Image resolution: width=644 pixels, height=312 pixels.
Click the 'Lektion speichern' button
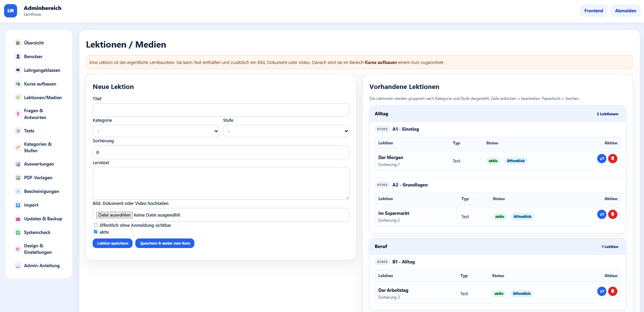tap(112, 243)
